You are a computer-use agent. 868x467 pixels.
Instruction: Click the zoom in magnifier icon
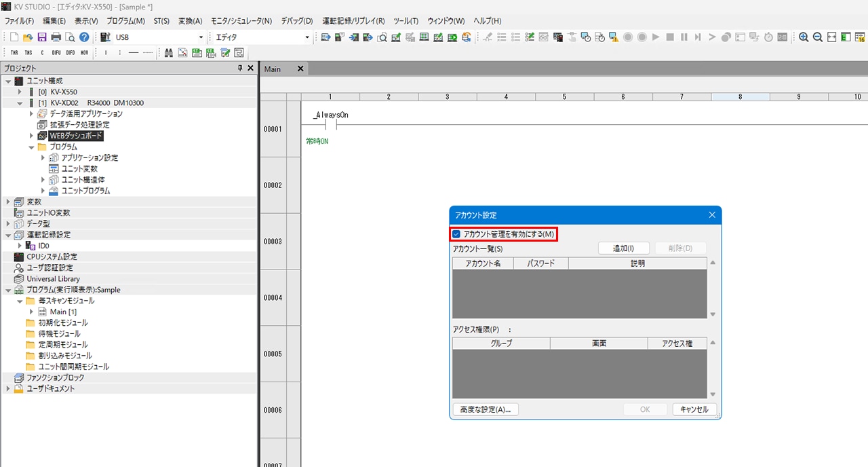[804, 37]
